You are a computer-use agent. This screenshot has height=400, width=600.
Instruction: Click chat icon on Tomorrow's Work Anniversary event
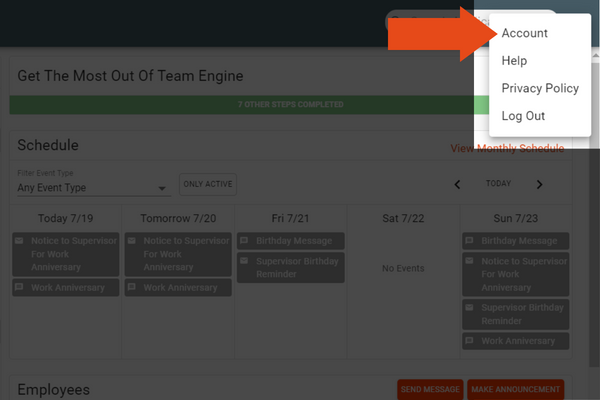click(x=132, y=287)
